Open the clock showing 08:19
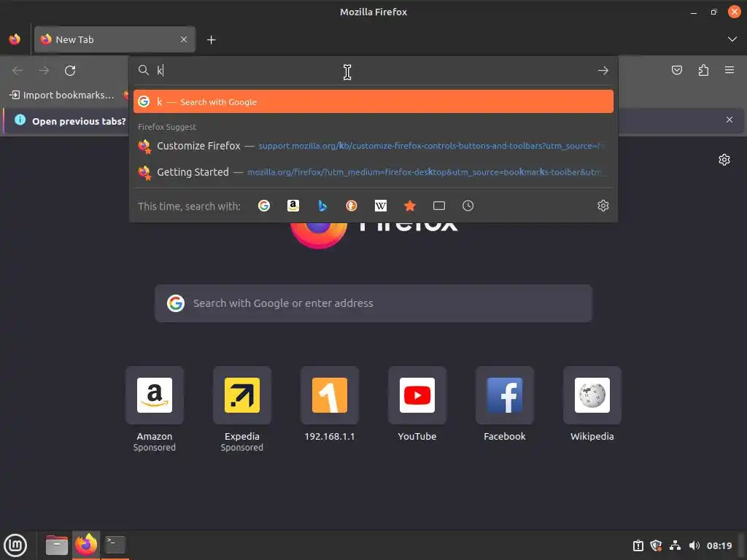The width and height of the screenshot is (747, 560). (719, 545)
